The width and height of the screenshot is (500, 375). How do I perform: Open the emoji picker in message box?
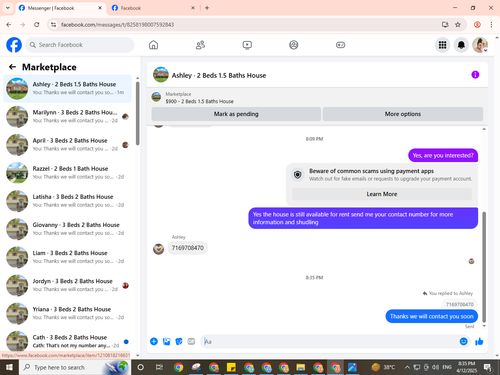pos(463,341)
